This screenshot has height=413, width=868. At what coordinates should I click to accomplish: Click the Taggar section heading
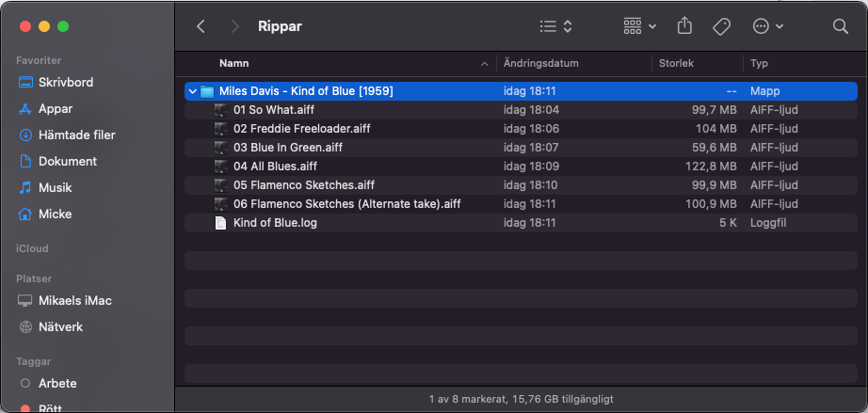34,361
